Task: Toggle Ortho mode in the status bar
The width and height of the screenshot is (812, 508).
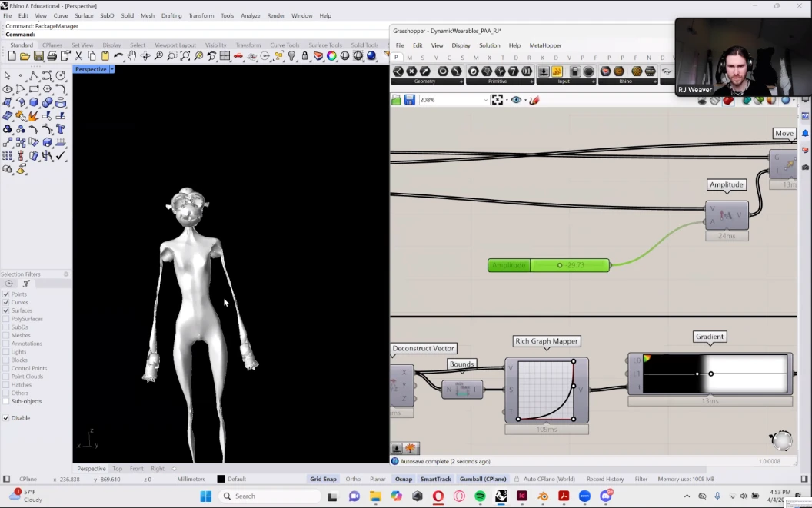Action: pos(353,479)
